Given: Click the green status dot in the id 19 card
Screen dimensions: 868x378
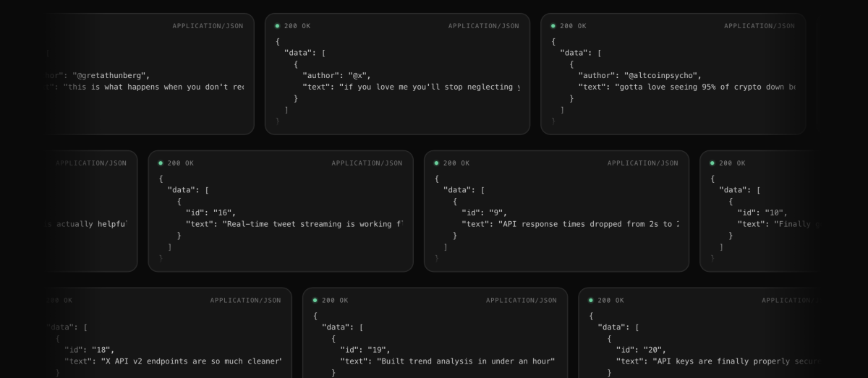Looking at the screenshot, I should (x=315, y=301).
